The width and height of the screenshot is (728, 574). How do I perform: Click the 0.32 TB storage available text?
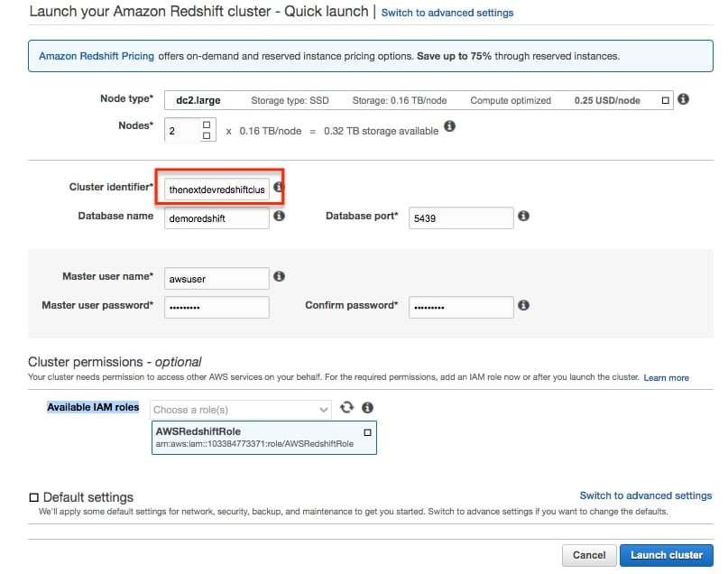[x=382, y=131]
